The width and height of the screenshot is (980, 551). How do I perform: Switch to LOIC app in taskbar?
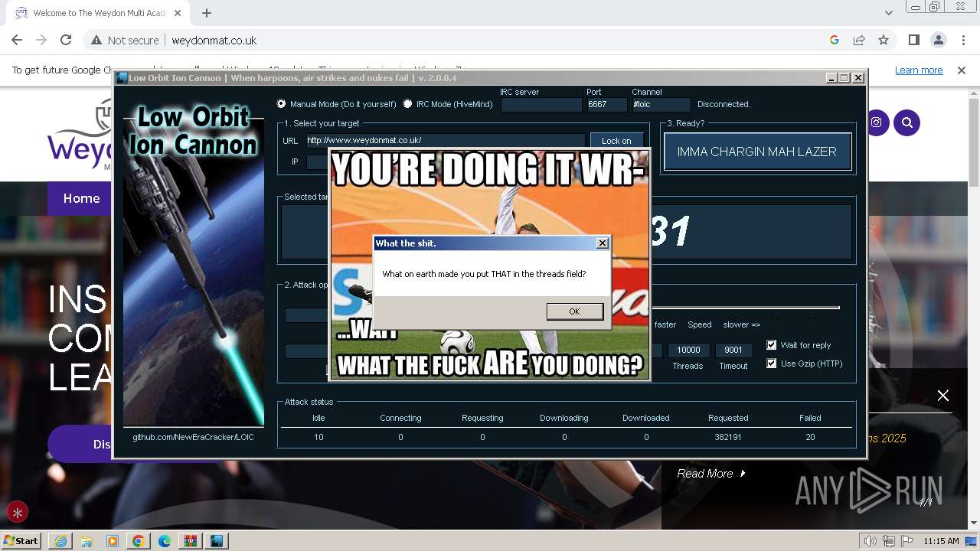click(217, 541)
